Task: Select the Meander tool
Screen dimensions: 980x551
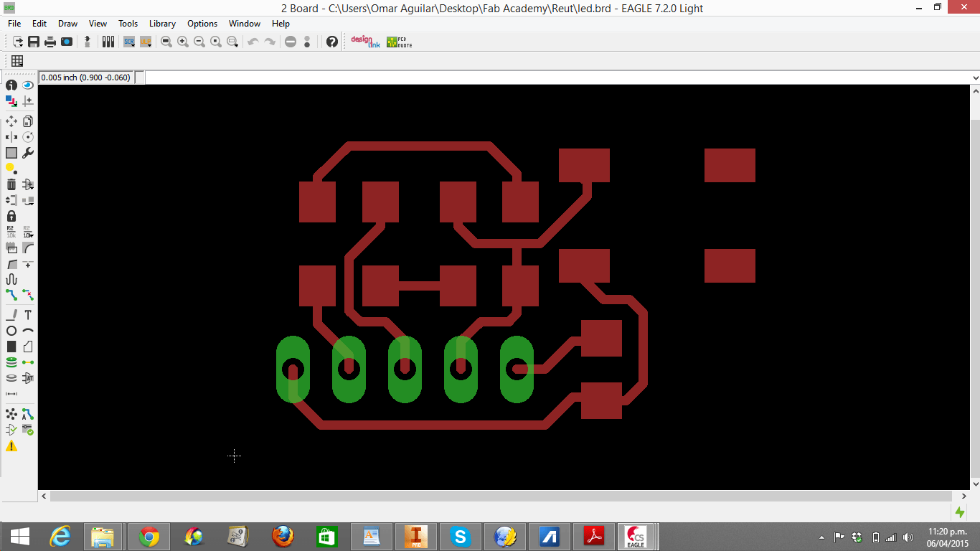Action: click(x=11, y=279)
